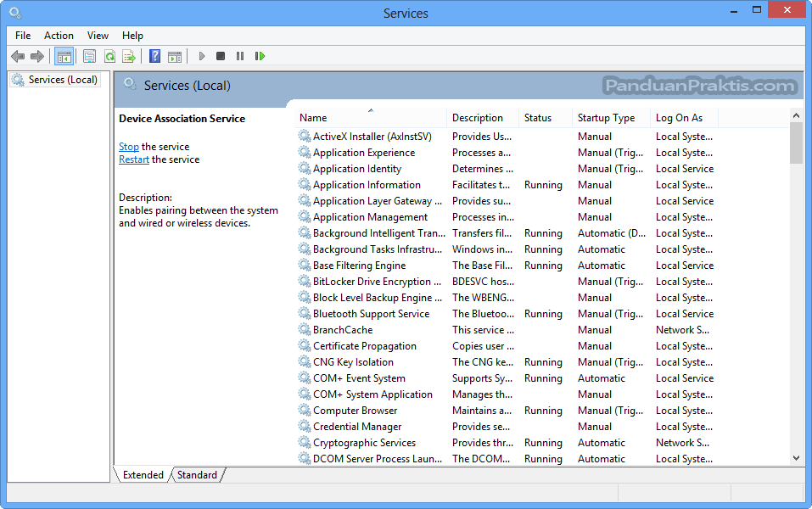Viewport: 812px width, 509px height.
Task: Click the Start Service play icon
Action: [x=202, y=56]
